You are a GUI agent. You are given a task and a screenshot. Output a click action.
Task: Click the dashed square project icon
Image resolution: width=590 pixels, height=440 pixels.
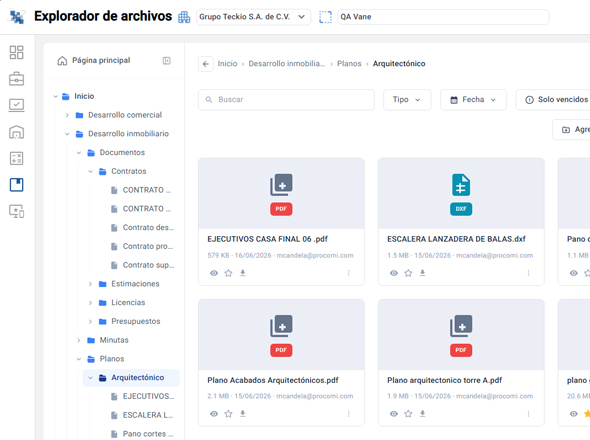click(x=325, y=17)
